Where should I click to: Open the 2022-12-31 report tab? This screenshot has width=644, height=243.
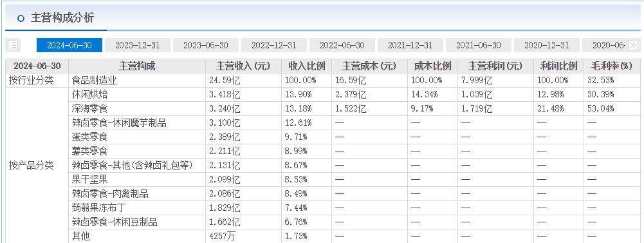coord(274,45)
